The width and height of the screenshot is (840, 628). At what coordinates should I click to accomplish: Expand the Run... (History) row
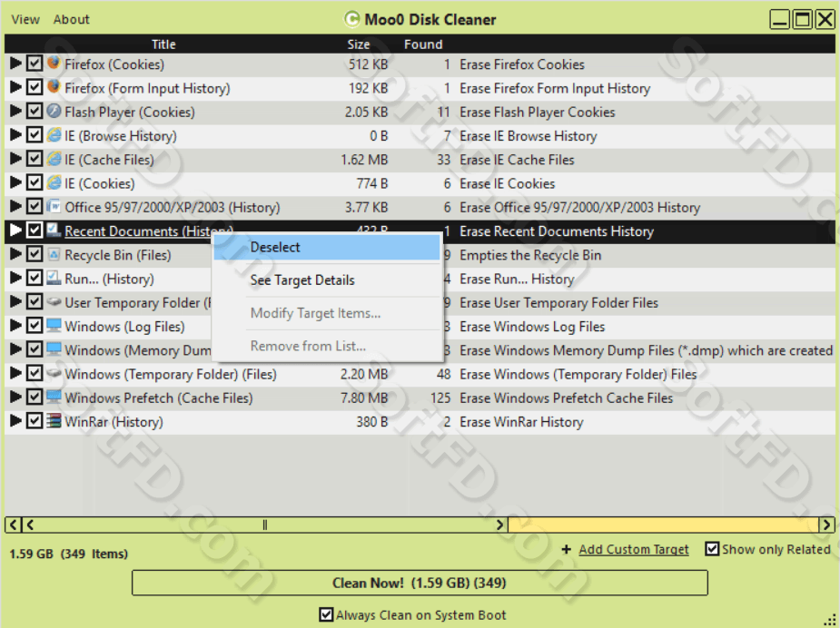[x=16, y=278]
